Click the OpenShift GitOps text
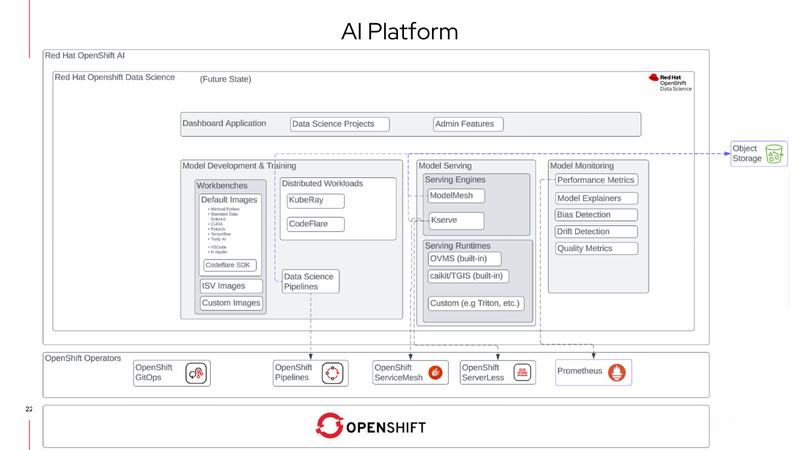 pos(154,372)
